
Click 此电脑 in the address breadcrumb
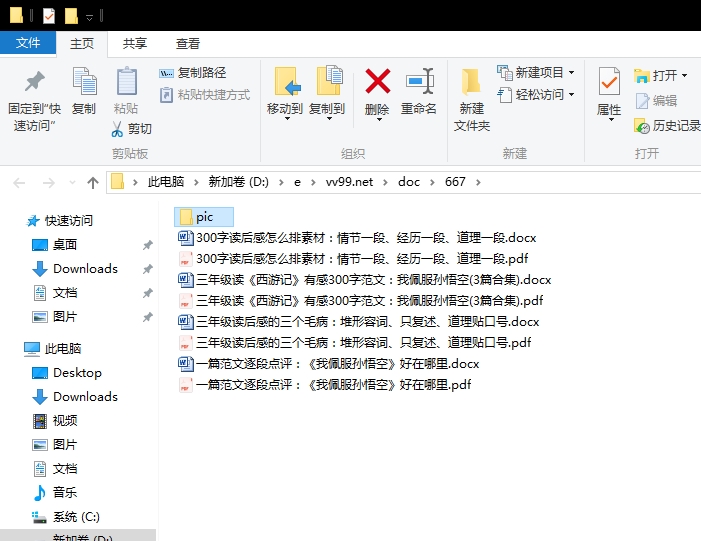point(166,182)
